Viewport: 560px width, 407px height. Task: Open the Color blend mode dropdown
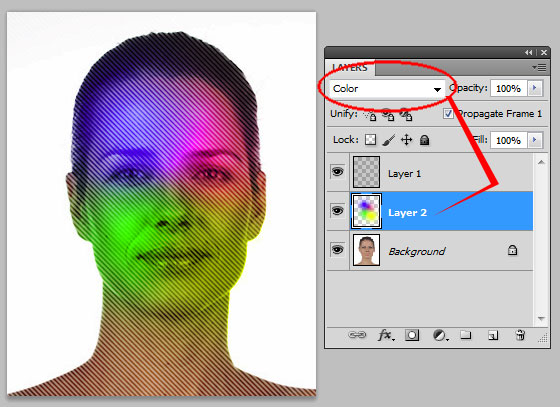click(387, 89)
